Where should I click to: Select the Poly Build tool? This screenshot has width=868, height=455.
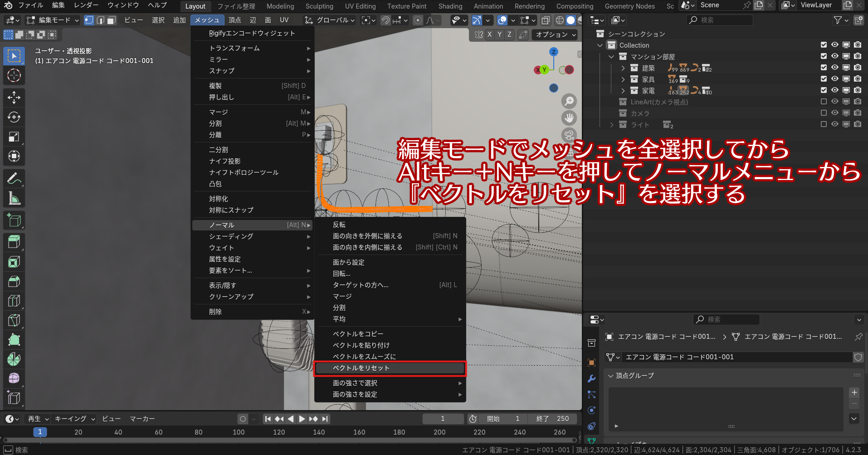point(14,340)
